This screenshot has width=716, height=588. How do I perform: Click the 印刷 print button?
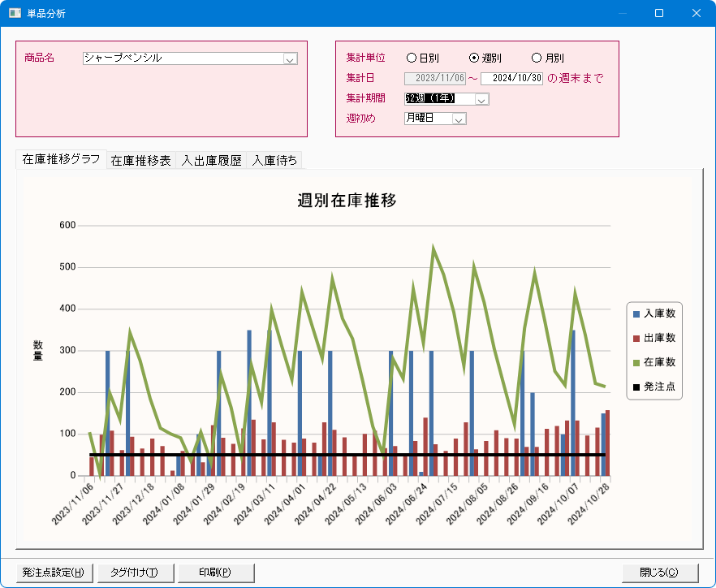point(215,573)
